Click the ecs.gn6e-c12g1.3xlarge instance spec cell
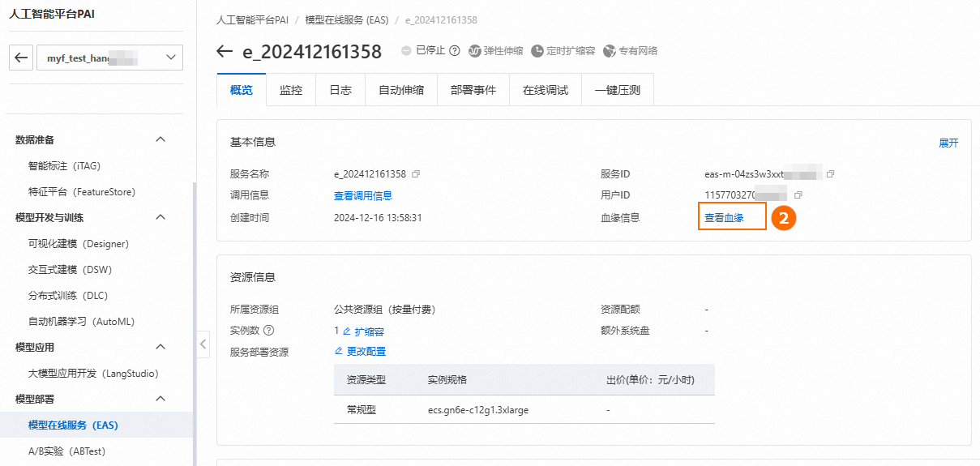The height and width of the screenshot is (466, 980). (478, 410)
